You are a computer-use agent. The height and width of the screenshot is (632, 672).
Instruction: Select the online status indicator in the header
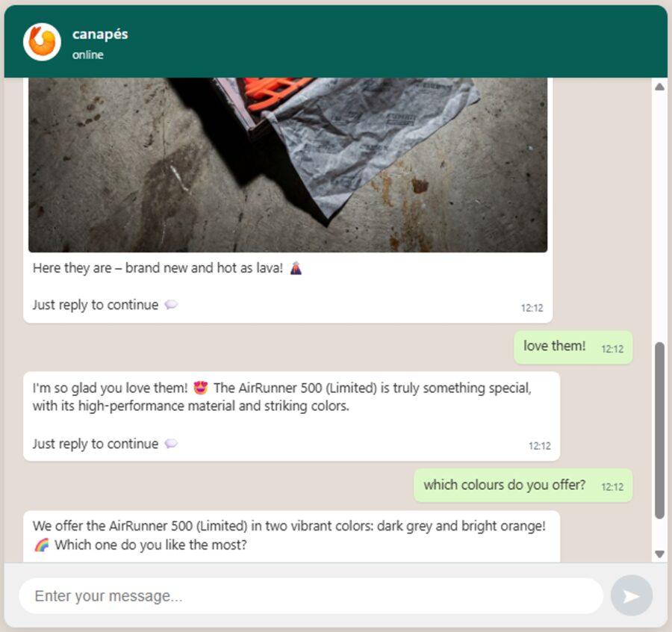87,55
